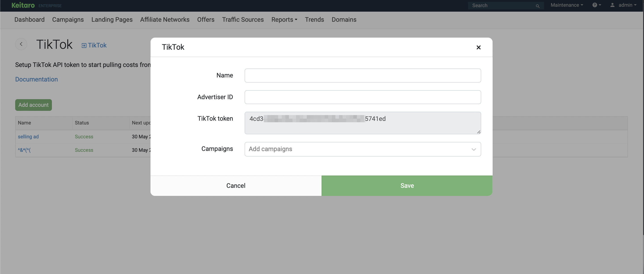
Task: Navigate to Affiliate Networks
Action: coord(165,19)
